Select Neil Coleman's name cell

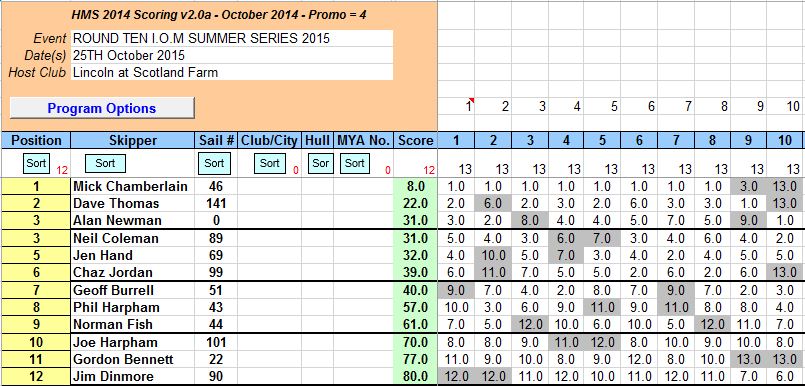132,238
